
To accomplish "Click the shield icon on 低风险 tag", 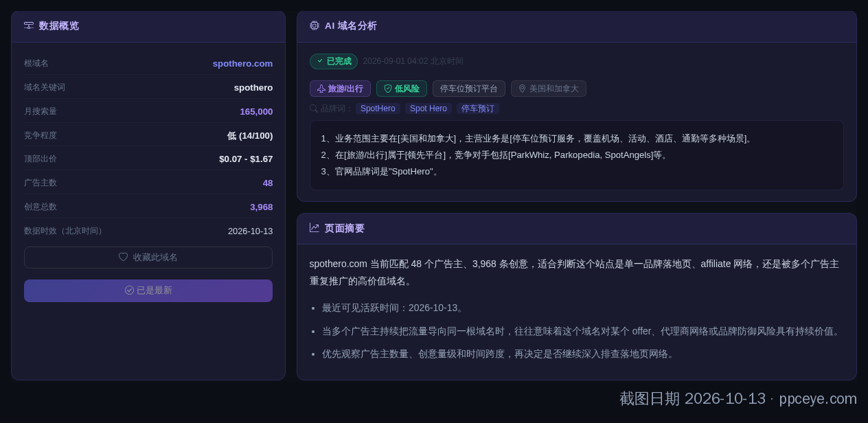I will 388,89.
